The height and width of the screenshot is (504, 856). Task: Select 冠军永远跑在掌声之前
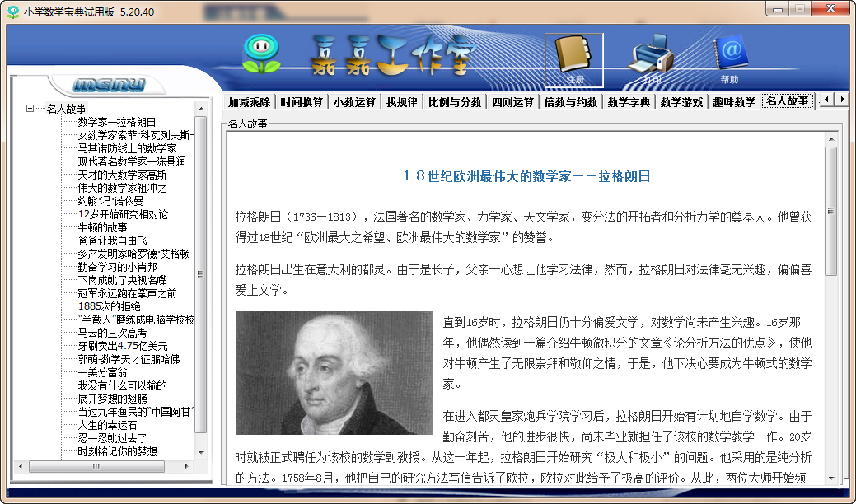point(127,293)
